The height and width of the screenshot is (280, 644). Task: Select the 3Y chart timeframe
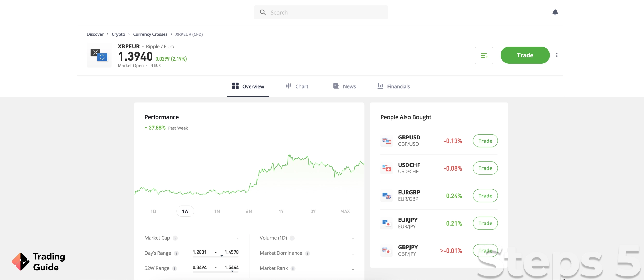[x=313, y=211]
